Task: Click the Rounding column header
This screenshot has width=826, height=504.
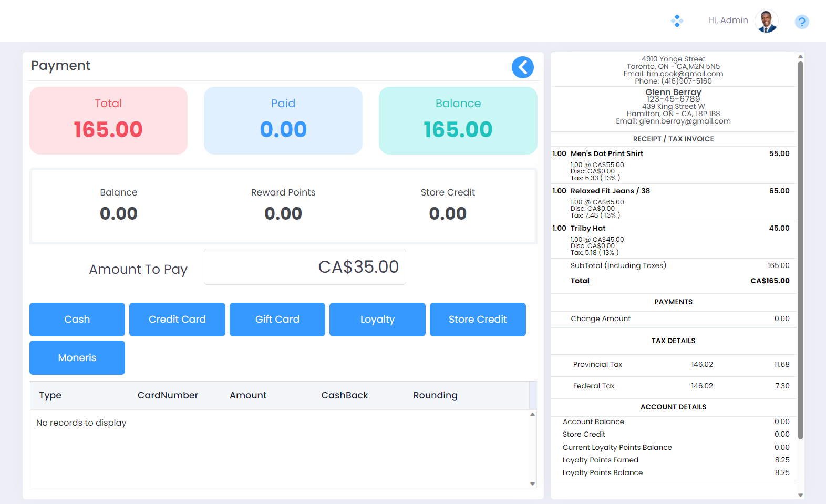Action: coord(435,395)
